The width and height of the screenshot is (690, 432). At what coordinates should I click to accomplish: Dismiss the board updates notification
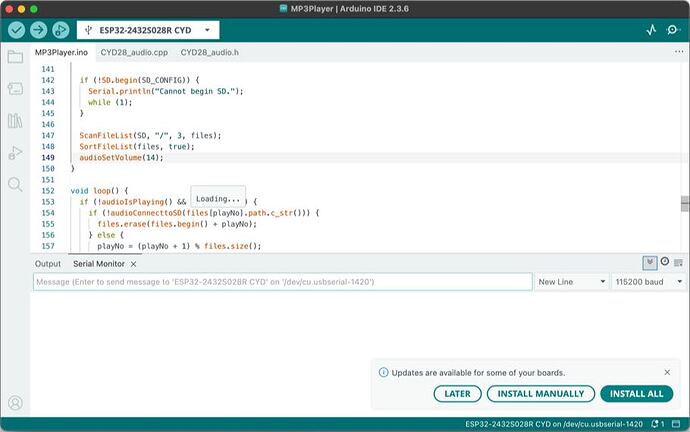[667, 372]
